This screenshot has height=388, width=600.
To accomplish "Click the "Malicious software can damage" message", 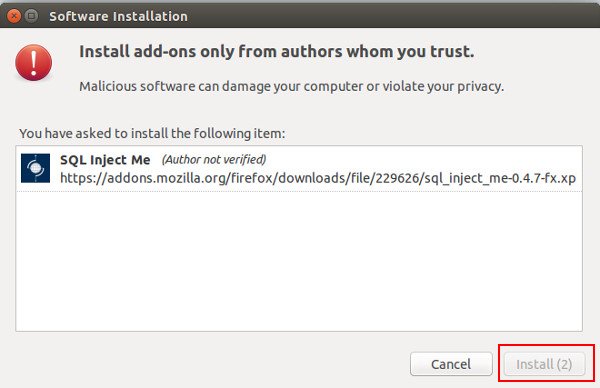I will (292, 86).
